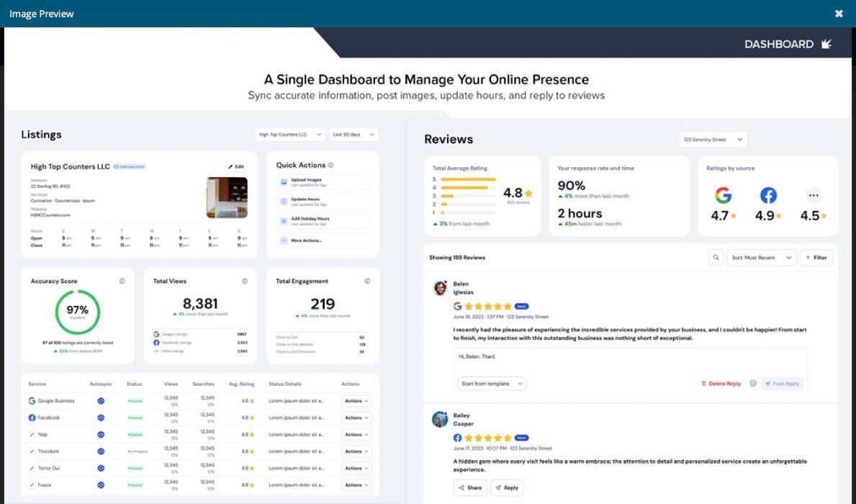Viewport: 856px width, 504px height.
Task: Click Reply under Bailey Cooper's review
Action: coord(507,487)
